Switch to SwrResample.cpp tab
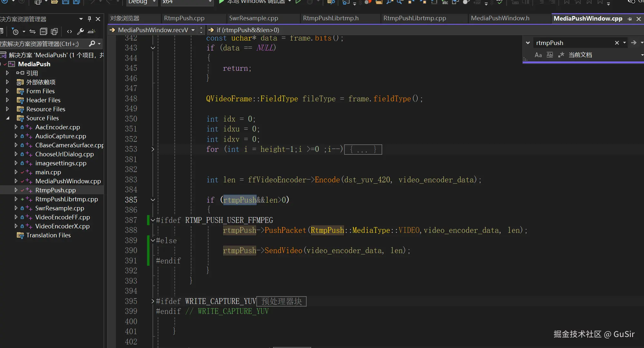 [x=253, y=18]
